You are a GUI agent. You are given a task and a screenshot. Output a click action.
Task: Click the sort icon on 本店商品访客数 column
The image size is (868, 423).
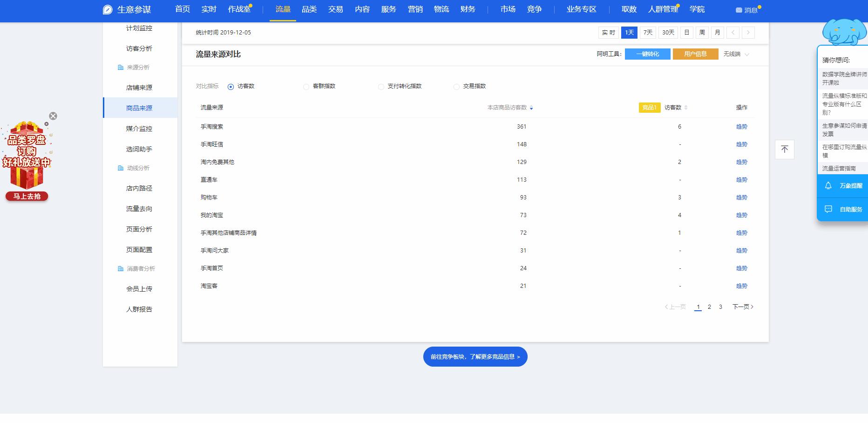coord(531,107)
